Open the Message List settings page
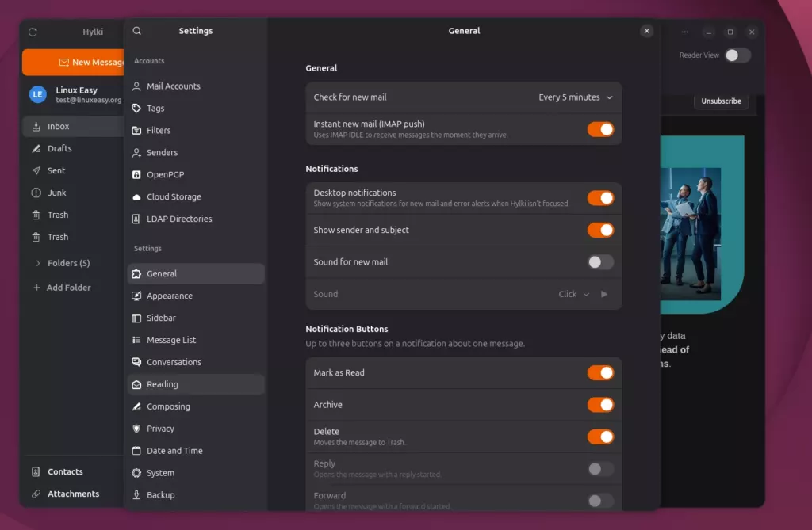The image size is (812, 530). pos(196,340)
